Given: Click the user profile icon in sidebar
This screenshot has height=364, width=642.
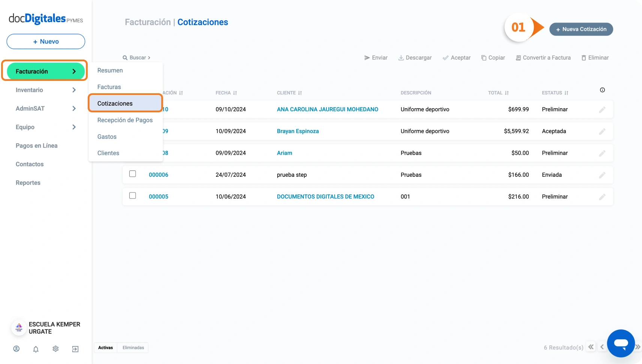Looking at the screenshot, I should [16, 349].
